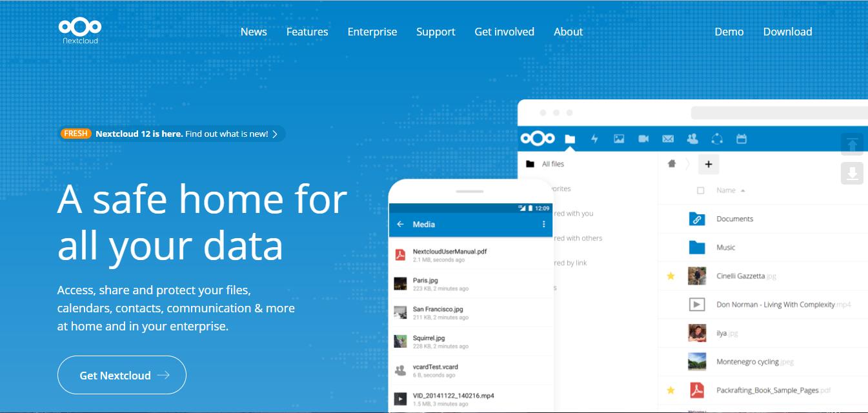Screen dimensions: 868x413
Task: Open the Features menu item
Action: tap(307, 32)
